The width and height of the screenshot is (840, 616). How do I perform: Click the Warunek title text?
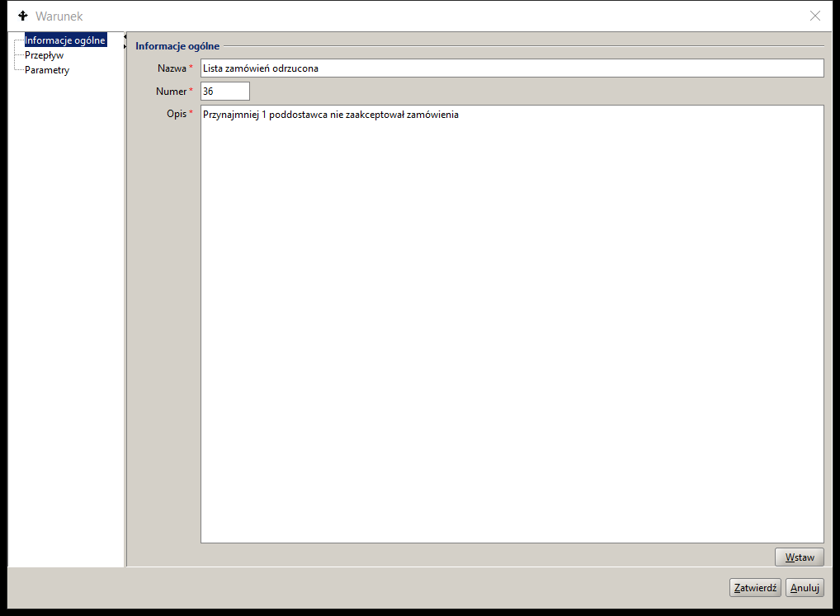tap(59, 16)
